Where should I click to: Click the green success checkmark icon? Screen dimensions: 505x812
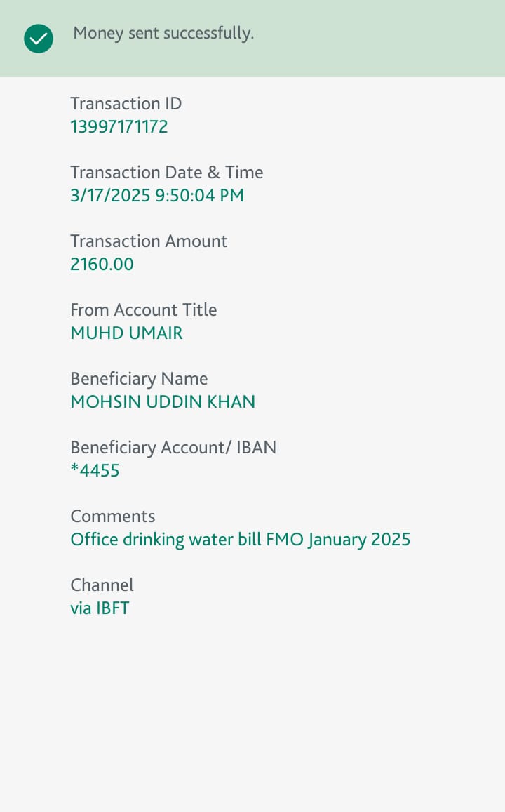[39, 39]
